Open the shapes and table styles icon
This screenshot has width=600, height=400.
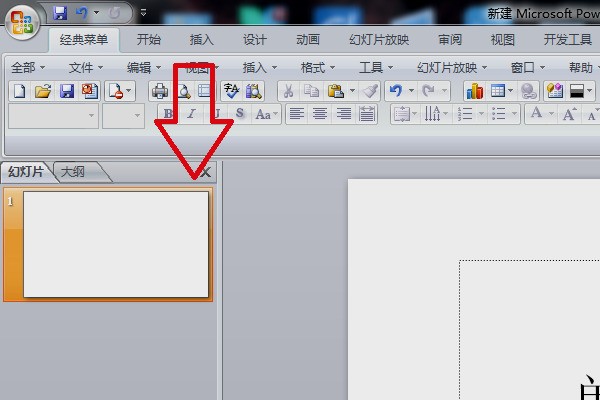pyautogui.click(x=555, y=91)
